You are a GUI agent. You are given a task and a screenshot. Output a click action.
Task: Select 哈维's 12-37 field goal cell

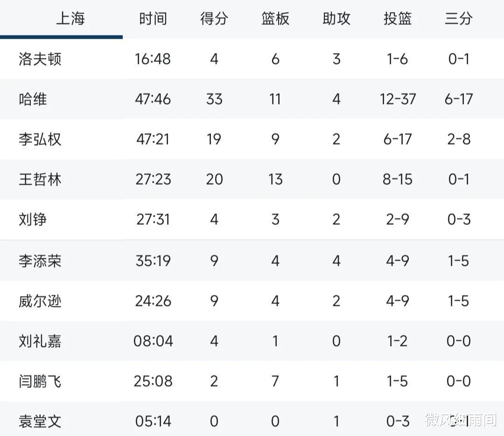[x=398, y=99]
